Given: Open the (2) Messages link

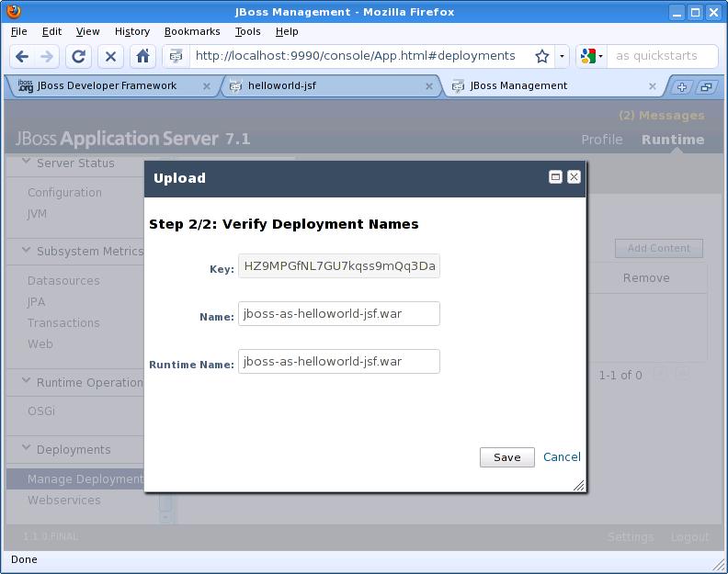Looking at the screenshot, I should [x=662, y=116].
